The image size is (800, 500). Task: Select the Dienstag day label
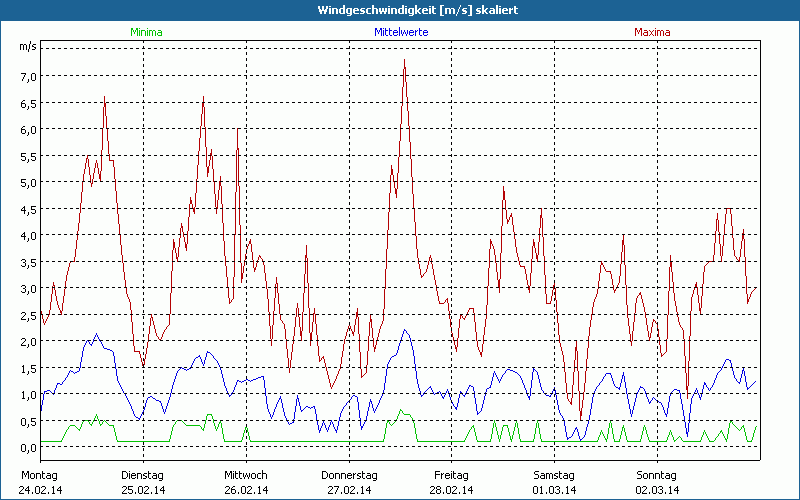142,475
